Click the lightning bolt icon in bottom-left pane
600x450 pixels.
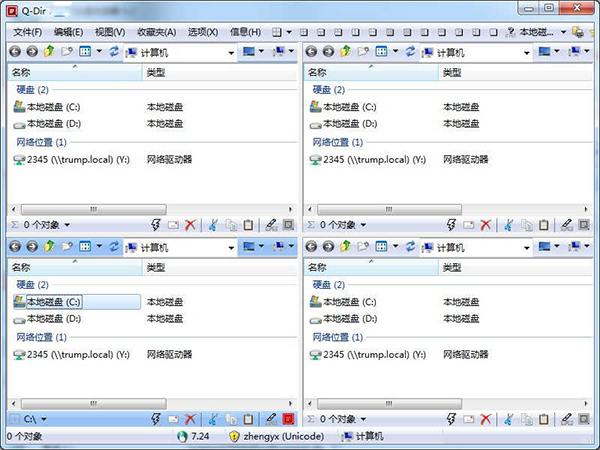(x=156, y=419)
